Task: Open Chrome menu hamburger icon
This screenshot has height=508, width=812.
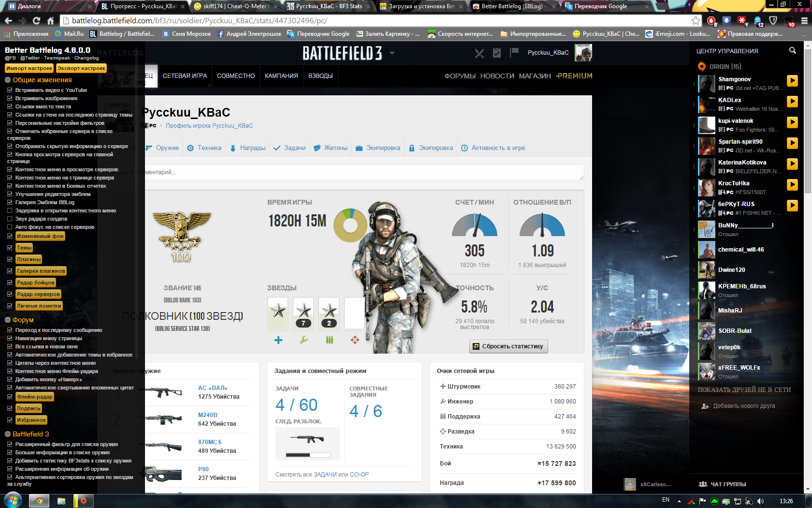Action: tap(804, 20)
